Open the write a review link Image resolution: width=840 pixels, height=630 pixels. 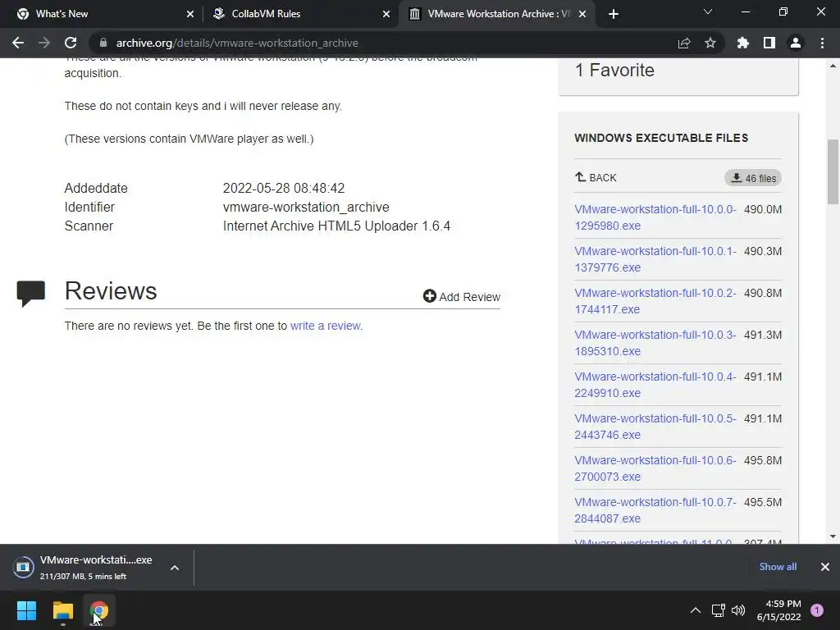point(325,326)
